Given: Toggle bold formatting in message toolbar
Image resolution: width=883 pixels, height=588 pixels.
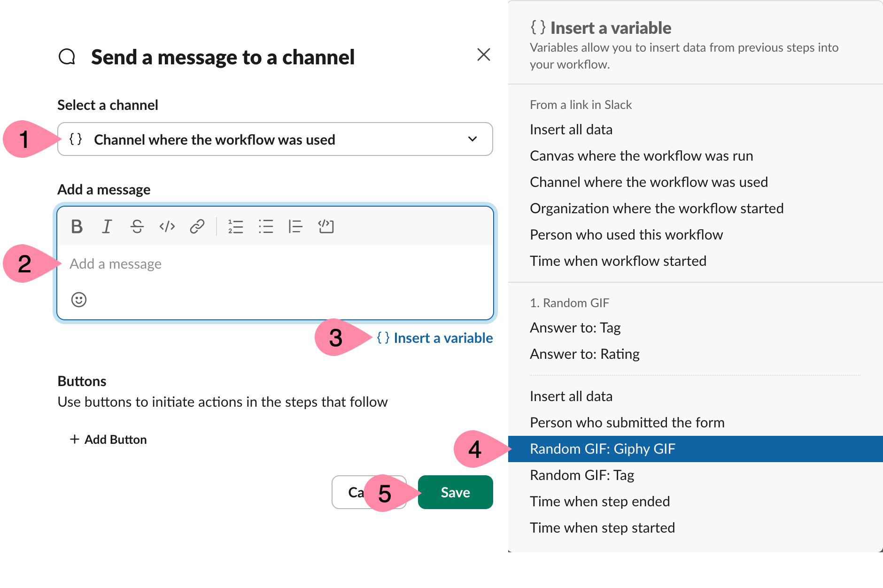Looking at the screenshot, I should (77, 227).
